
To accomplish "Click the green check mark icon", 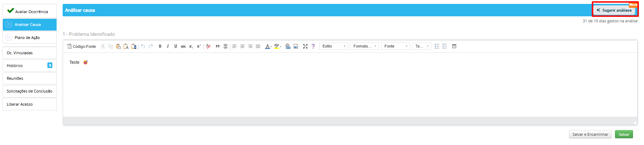I will click(x=11, y=10).
